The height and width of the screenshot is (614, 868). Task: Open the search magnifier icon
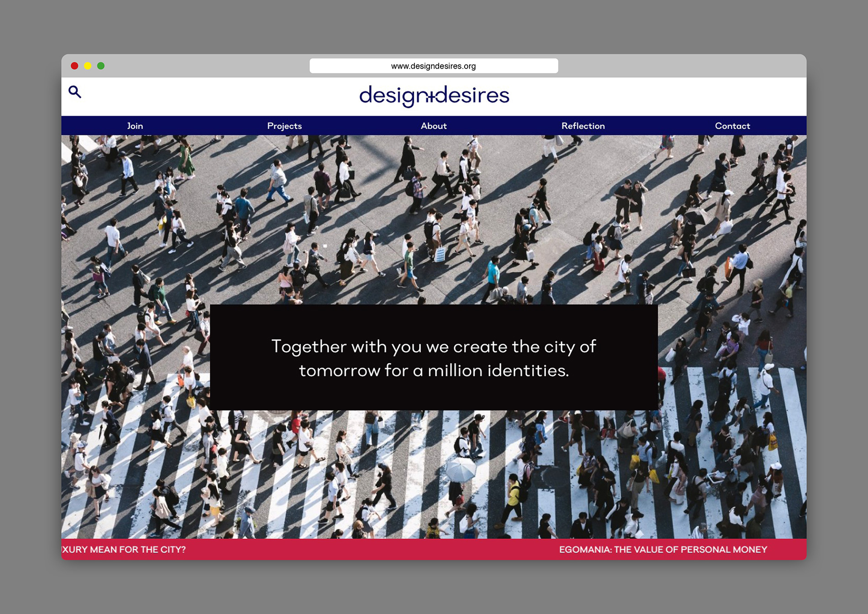tap(75, 92)
